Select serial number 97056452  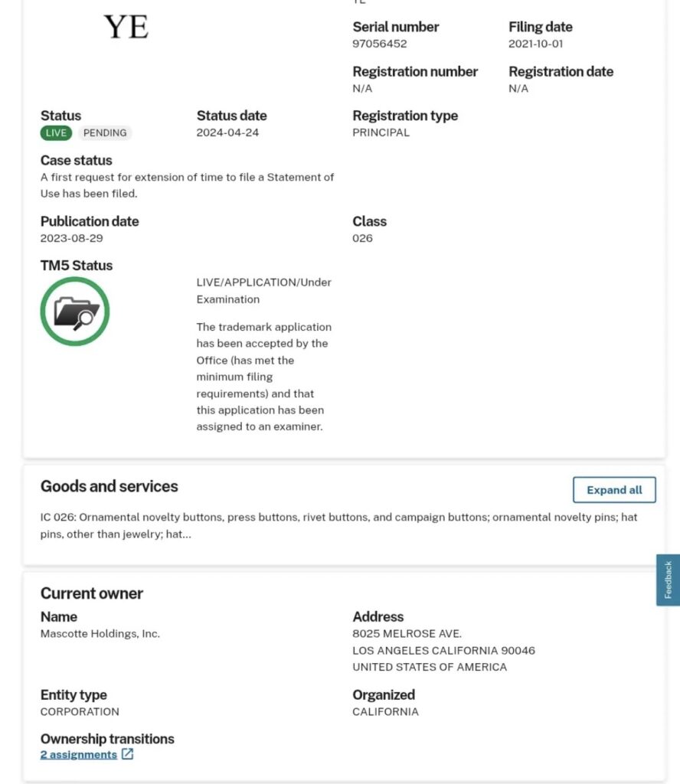pos(380,44)
